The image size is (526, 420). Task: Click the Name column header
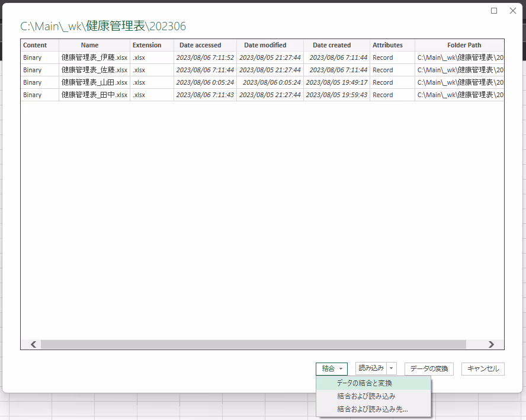click(94, 45)
